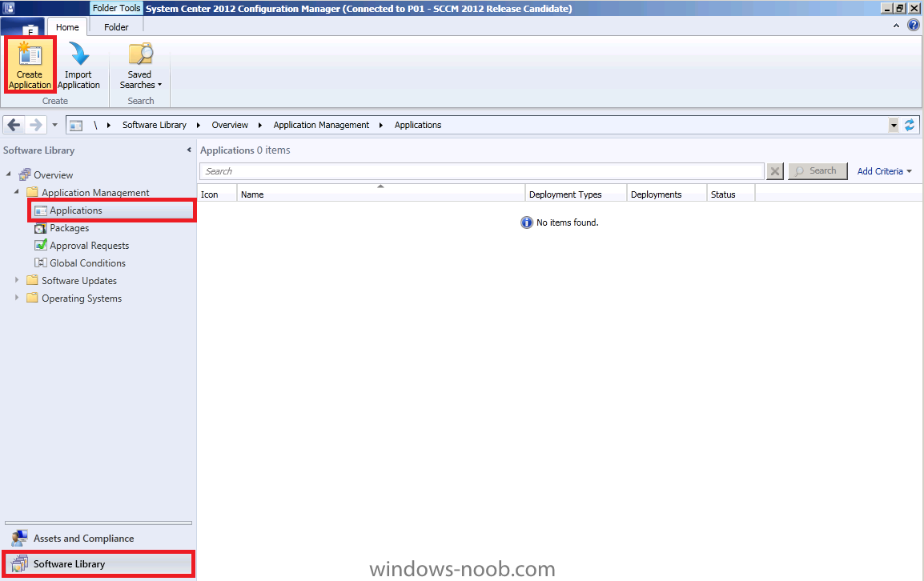Click the breadcrumb root console icon
Viewport: 924px width, 581px height.
click(76, 125)
